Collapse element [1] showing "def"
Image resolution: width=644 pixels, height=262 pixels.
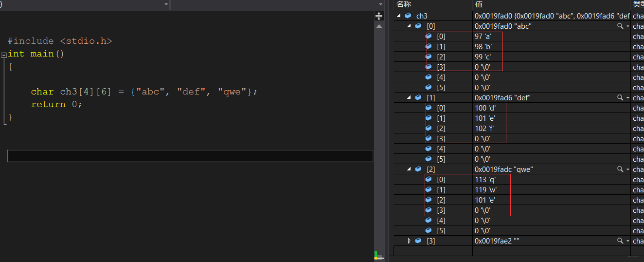(x=409, y=97)
